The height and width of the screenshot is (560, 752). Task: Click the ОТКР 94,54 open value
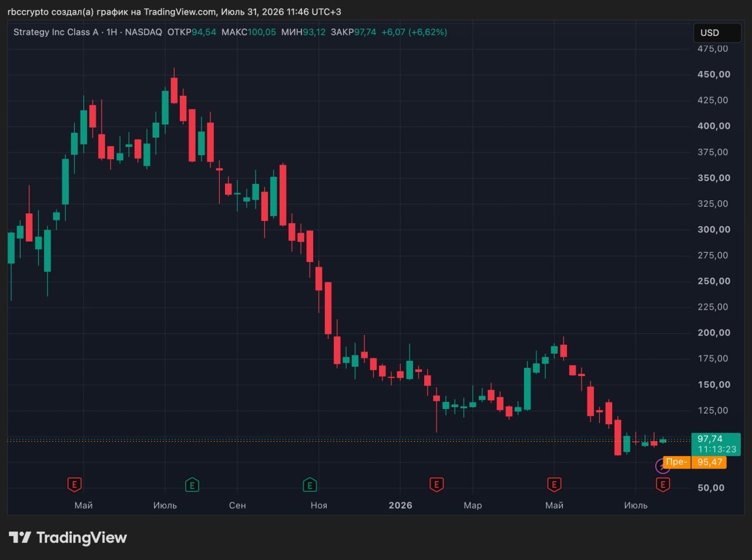click(192, 32)
